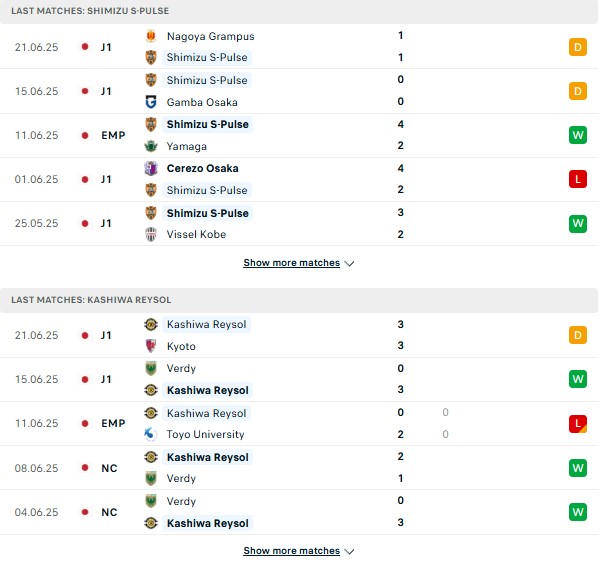Click the red L badge for Cerezo Osaka match
This screenshot has height=571, width=600.
pyautogui.click(x=577, y=179)
